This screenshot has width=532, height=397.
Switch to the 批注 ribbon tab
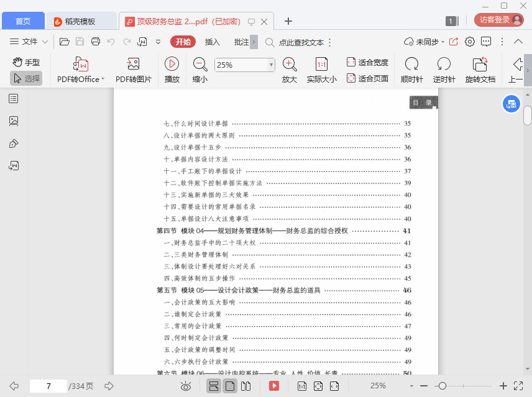click(x=241, y=42)
